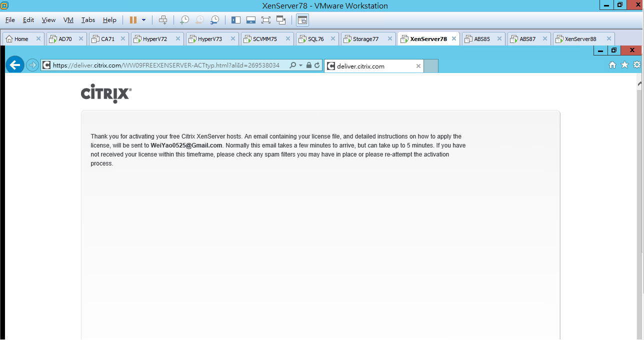Revert the VM to its previous snapshot

(x=199, y=20)
